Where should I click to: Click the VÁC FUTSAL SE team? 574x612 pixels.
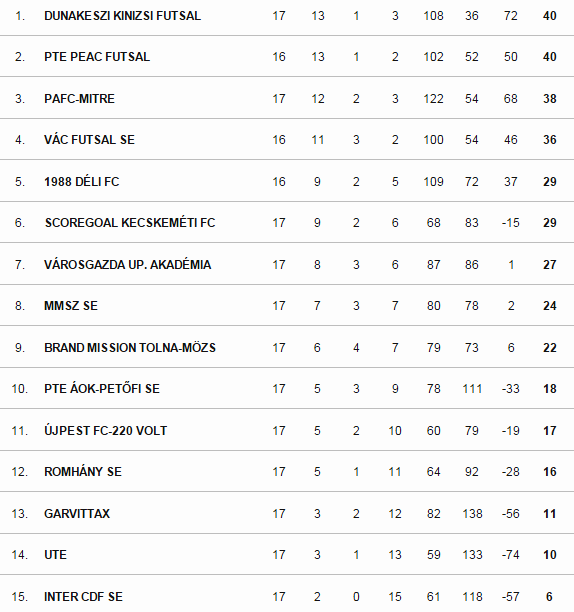pos(89,140)
